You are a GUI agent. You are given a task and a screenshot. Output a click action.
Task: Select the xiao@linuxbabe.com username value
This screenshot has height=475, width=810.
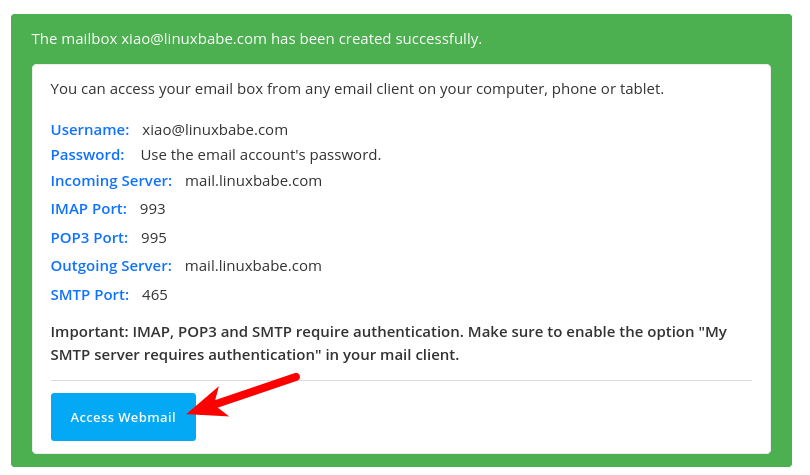[x=215, y=130]
